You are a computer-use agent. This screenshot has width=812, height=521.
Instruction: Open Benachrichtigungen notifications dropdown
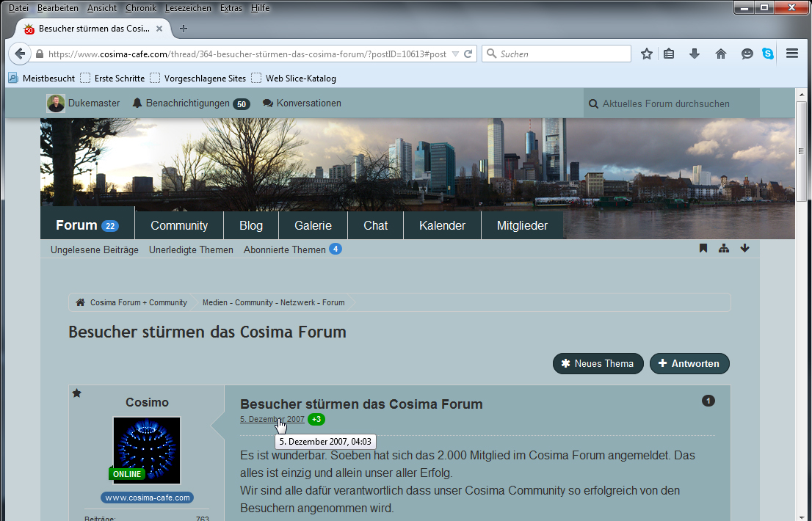click(190, 103)
